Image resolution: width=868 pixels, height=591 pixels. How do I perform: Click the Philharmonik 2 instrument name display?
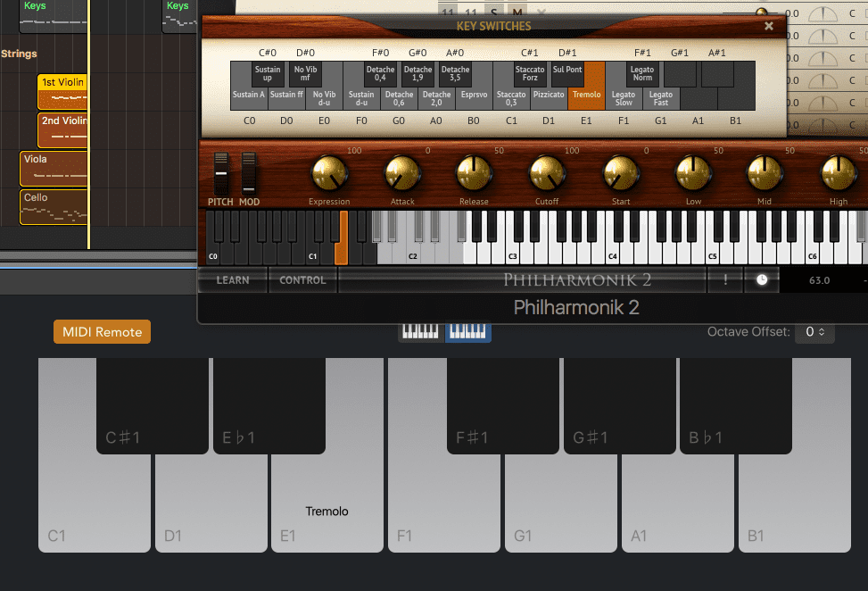576,307
